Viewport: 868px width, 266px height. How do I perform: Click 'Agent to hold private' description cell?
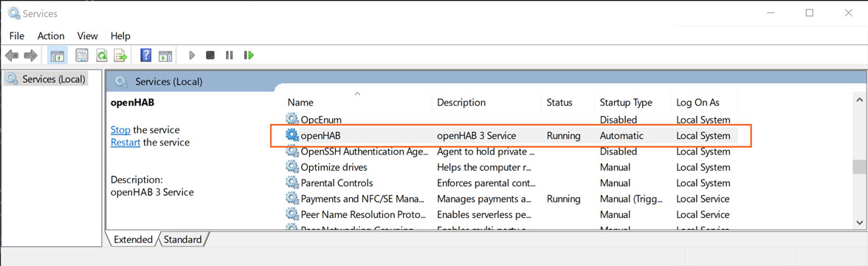point(486,151)
